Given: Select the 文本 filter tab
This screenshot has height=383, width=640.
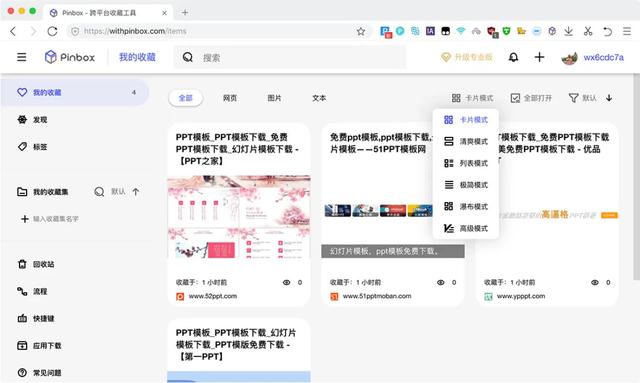Looking at the screenshot, I should click(319, 98).
